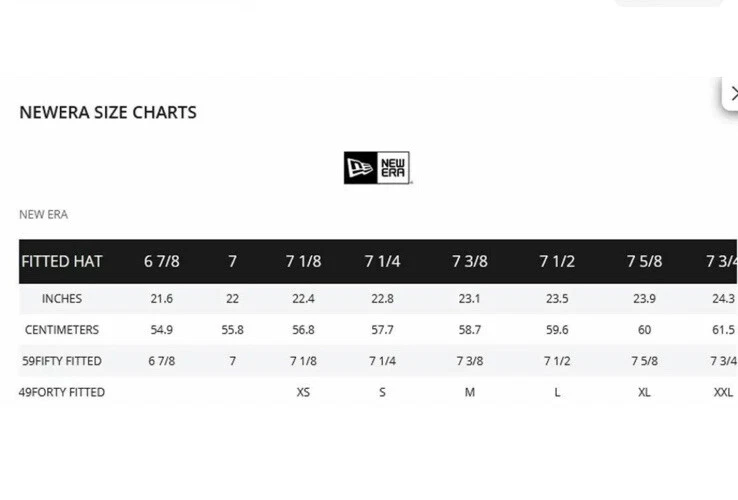Click the XS size in 49FORTY row
This screenshot has height=500, width=738.
pos(303,392)
